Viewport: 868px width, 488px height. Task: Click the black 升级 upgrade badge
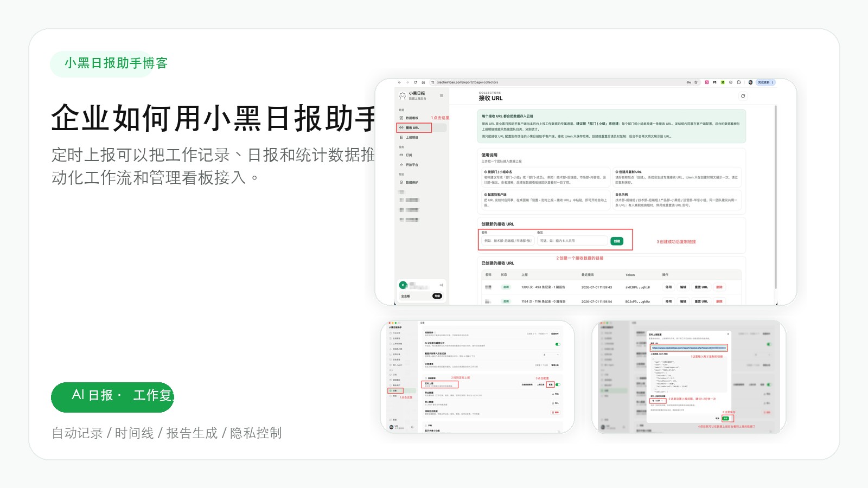click(437, 296)
